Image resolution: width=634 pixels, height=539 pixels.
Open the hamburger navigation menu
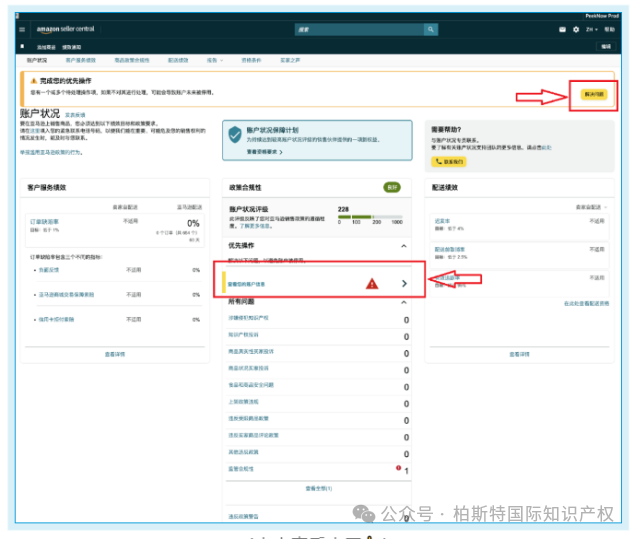(22, 30)
